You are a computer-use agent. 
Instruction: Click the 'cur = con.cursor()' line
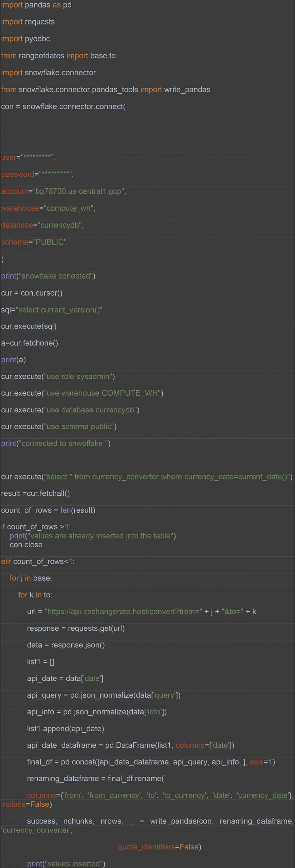click(x=32, y=293)
